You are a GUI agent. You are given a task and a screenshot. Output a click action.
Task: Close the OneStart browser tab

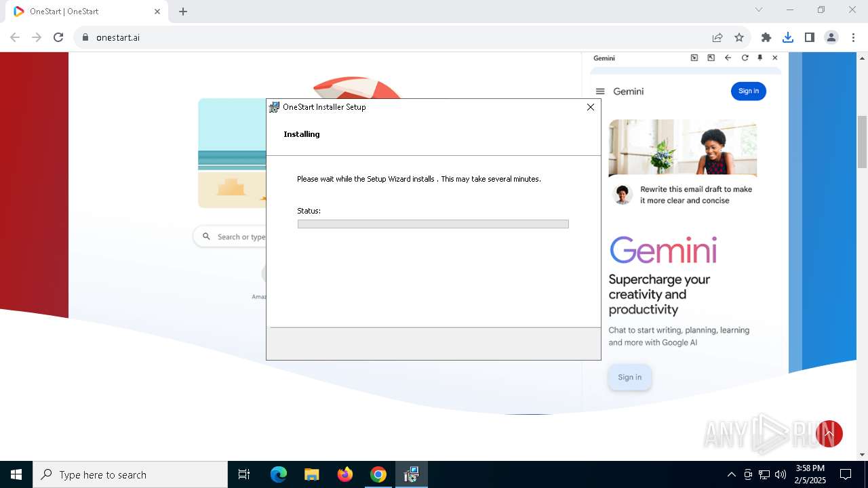coord(157,12)
